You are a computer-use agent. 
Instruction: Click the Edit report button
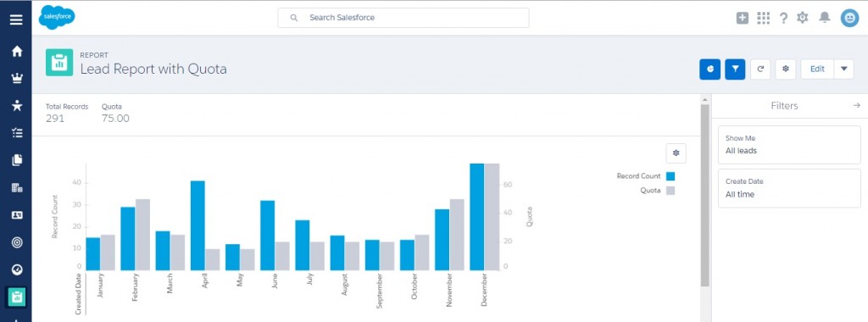pyautogui.click(x=817, y=69)
